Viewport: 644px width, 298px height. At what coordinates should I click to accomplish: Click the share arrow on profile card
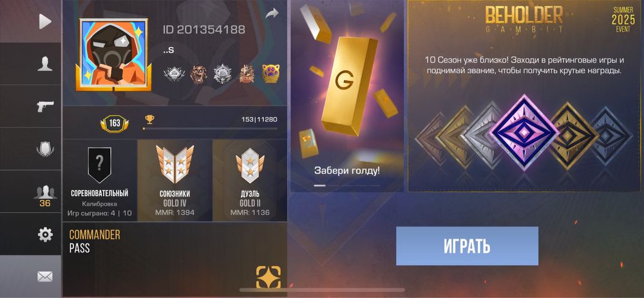pos(272,14)
